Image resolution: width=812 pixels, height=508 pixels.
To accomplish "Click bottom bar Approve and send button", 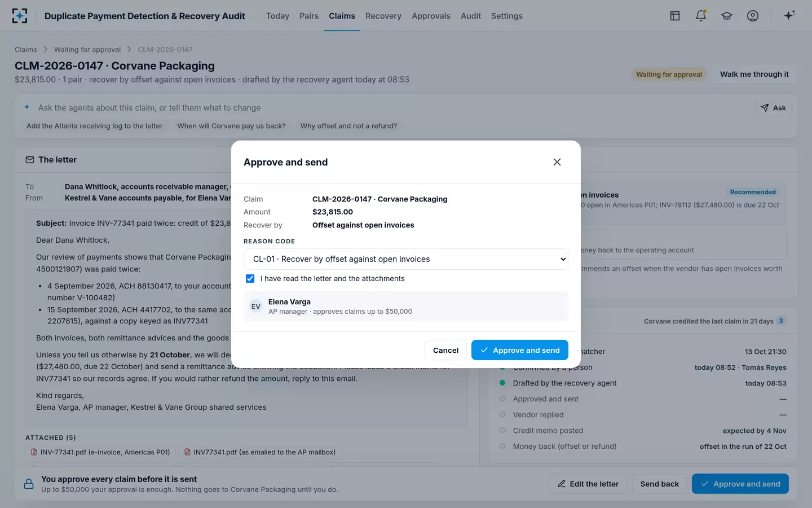I will (740, 484).
